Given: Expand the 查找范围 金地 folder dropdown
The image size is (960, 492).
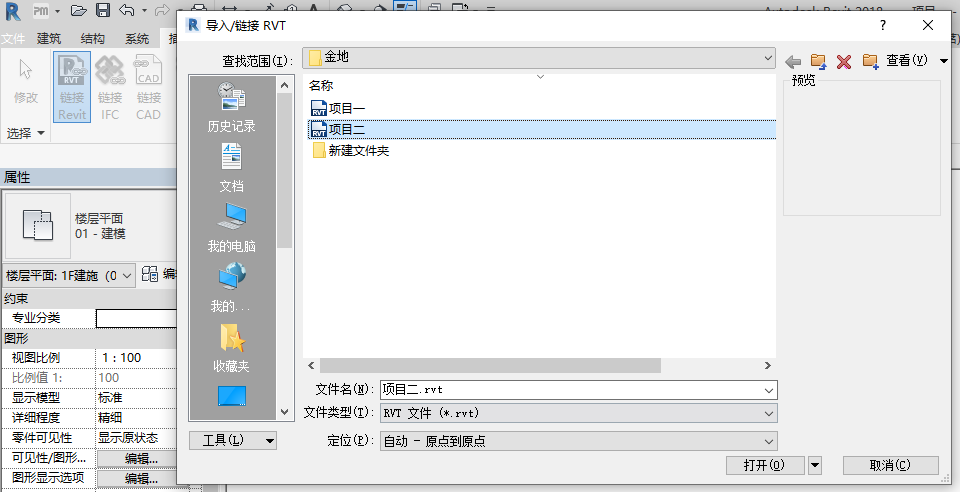Looking at the screenshot, I should [768, 58].
